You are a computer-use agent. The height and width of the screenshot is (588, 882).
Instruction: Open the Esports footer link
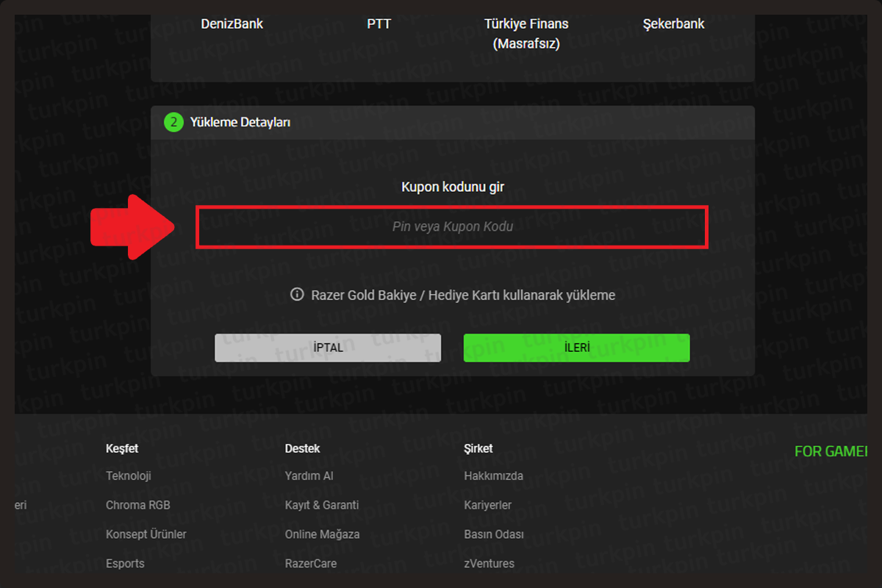(x=125, y=564)
